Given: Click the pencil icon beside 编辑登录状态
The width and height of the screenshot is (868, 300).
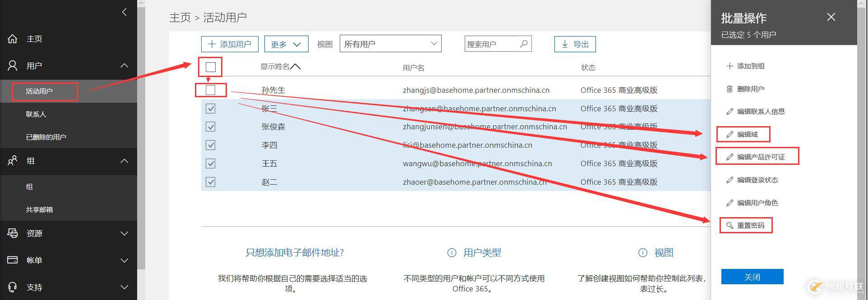Looking at the screenshot, I should [x=729, y=180].
